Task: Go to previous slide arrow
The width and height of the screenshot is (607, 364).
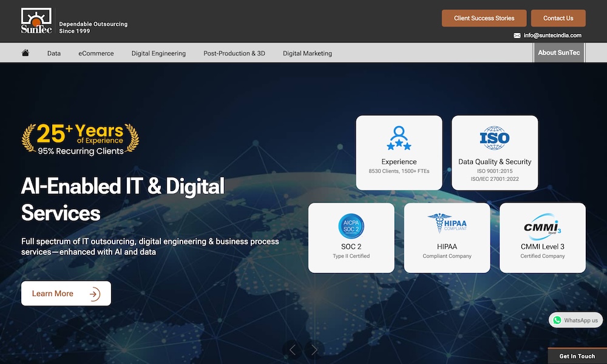Action: [293, 350]
